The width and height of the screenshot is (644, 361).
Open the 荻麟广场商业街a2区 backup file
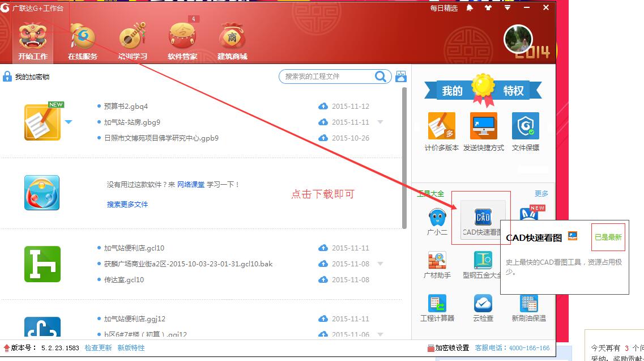[188, 264]
